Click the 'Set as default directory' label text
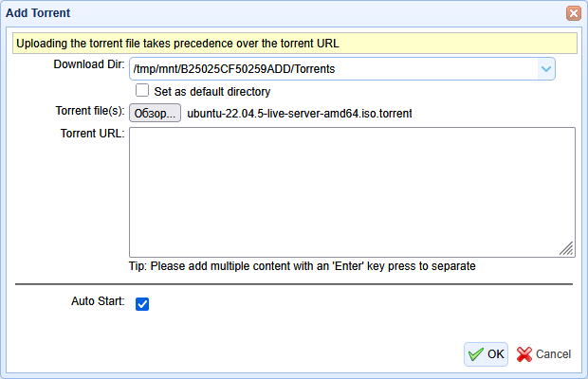Image resolution: width=588 pixels, height=379 pixels. (212, 92)
